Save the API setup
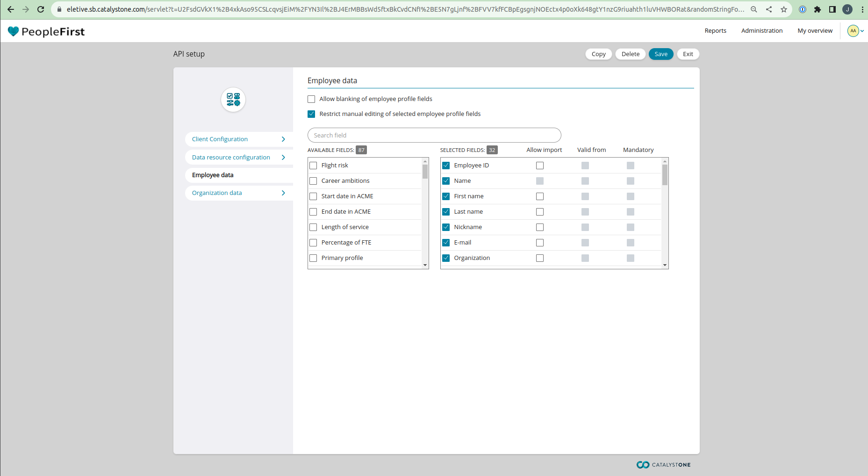The image size is (868, 476). 661,54
